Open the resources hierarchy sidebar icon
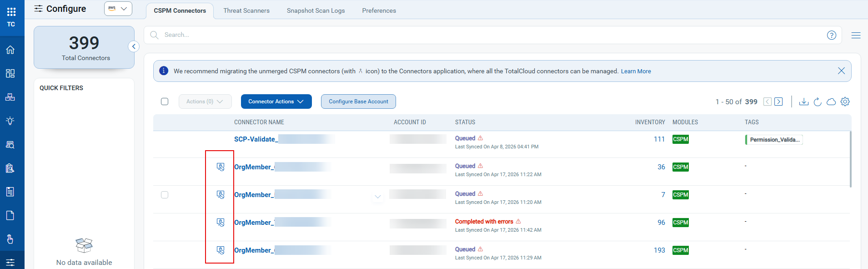The image size is (868, 269). click(10, 97)
